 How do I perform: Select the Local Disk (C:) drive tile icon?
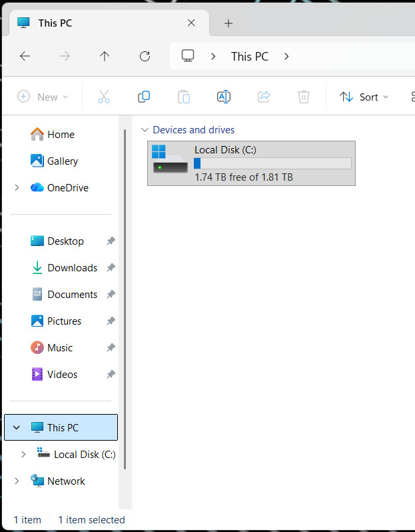click(x=169, y=159)
